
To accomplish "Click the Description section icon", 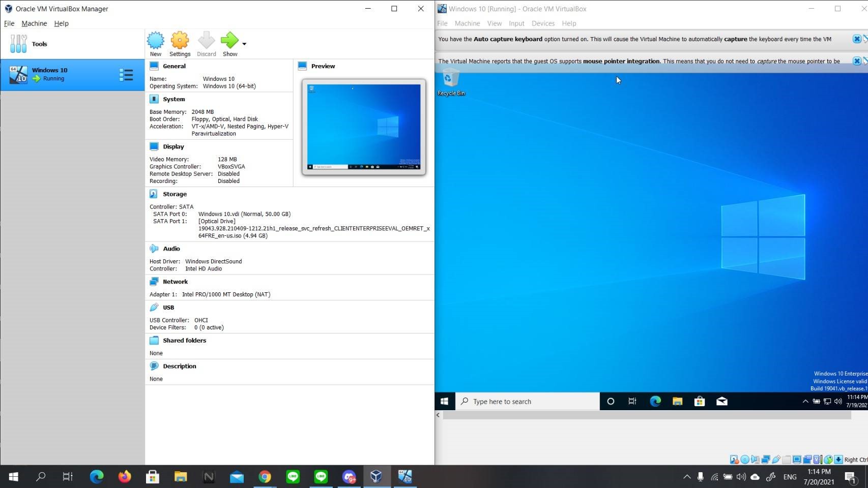I will 154,366.
